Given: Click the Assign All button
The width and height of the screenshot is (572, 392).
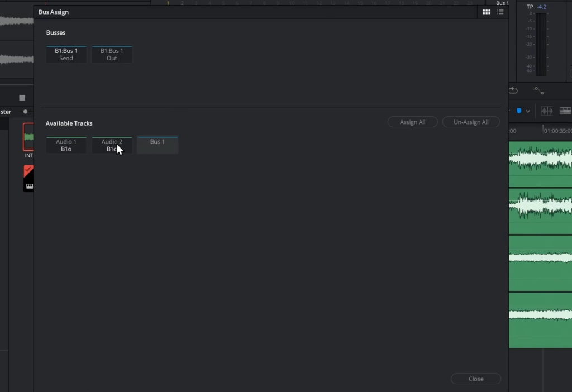Looking at the screenshot, I should [x=412, y=122].
